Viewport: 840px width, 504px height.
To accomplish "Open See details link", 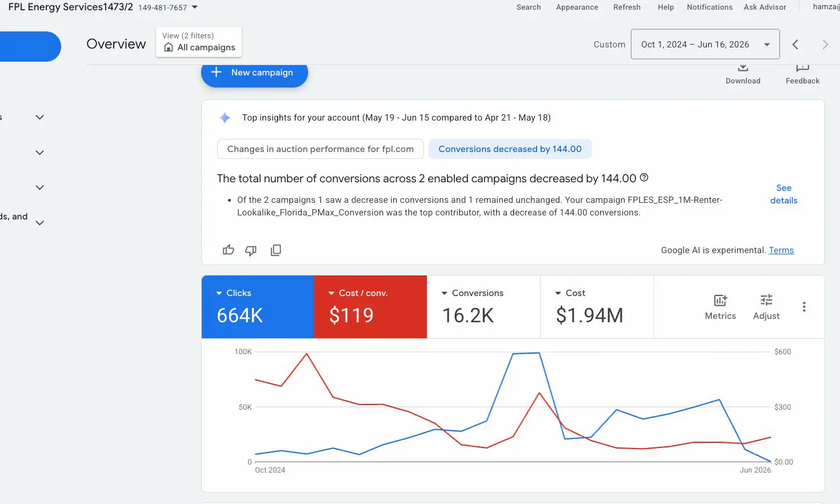I will click(783, 194).
